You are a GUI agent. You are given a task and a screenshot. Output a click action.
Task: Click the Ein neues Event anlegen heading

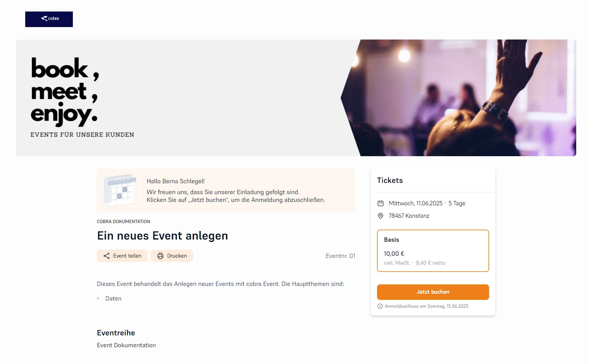pos(162,236)
